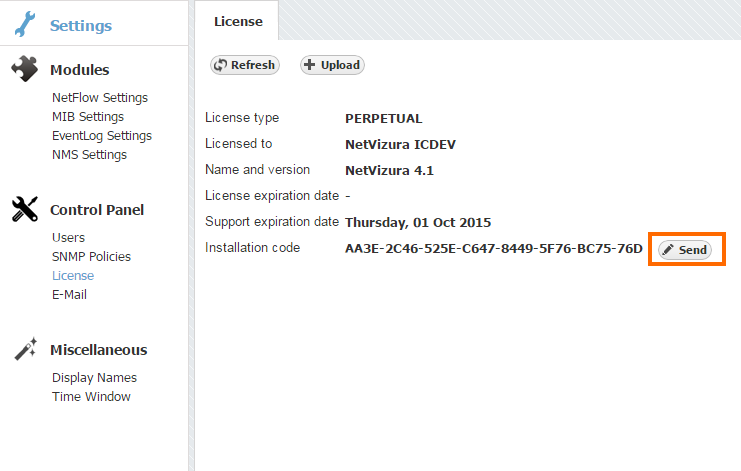Click the Control Panel tools icon
This screenshot has width=741, height=471.
[25, 209]
